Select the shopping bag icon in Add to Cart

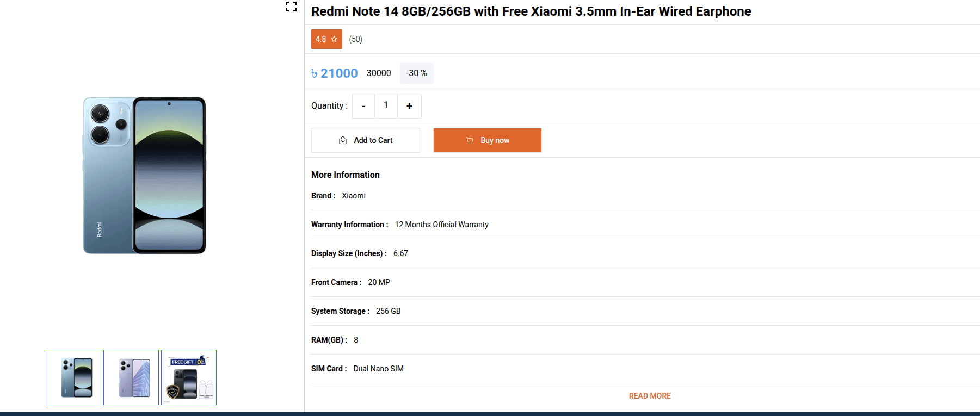(x=343, y=140)
